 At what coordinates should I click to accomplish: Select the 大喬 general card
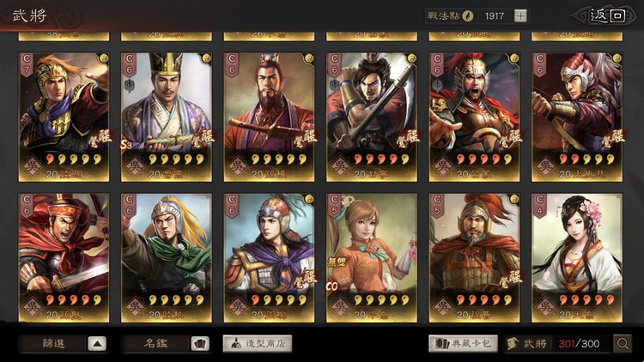[x=577, y=257]
